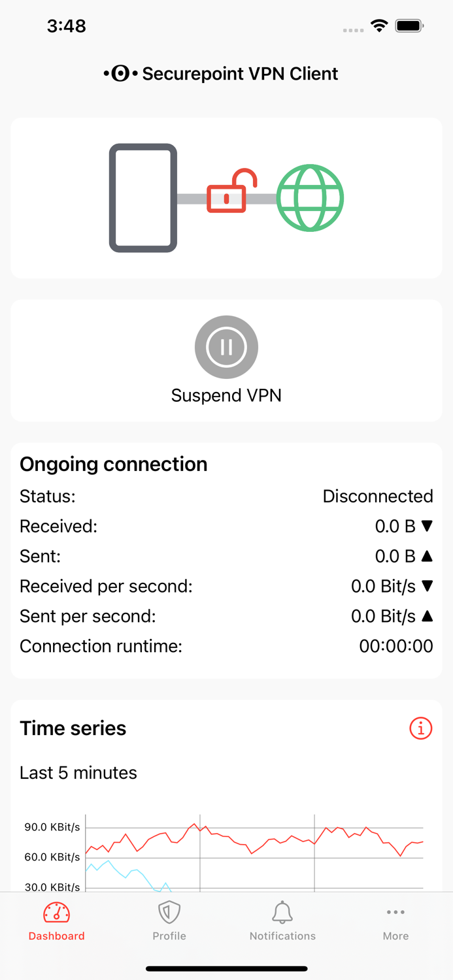Click the Profile shield icon
The width and height of the screenshot is (453, 980).
point(169,912)
